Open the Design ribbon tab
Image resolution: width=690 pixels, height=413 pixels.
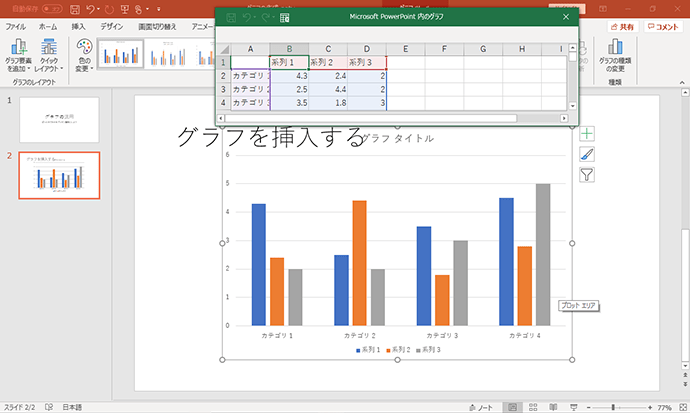111,27
